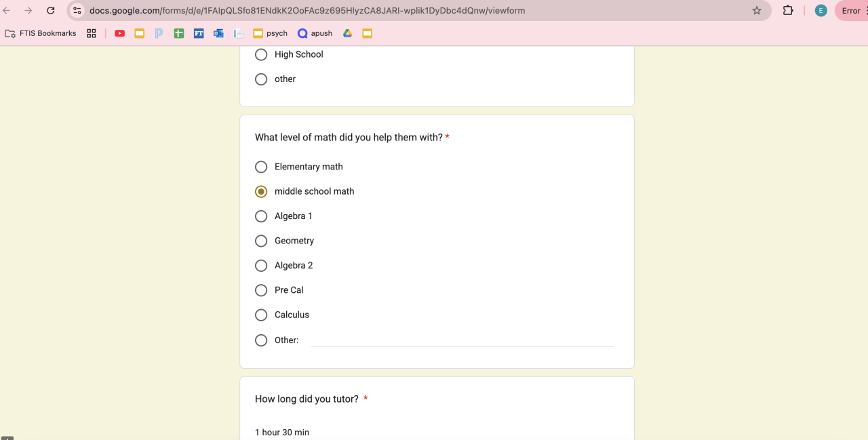Open the Extensions puzzle icon
Viewport: 868px width, 440px height.
(x=788, y=11)
